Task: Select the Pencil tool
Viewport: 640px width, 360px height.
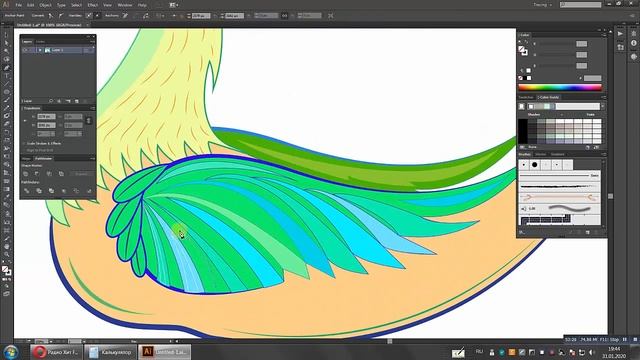Action: 6,109
